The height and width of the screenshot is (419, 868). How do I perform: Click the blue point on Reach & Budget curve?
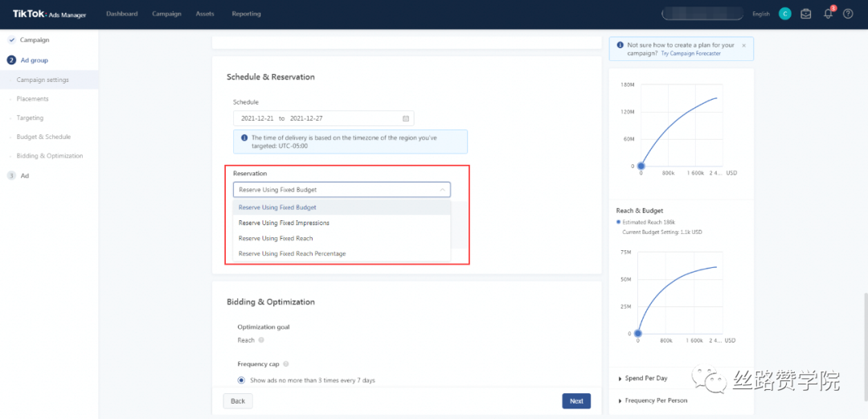[x=638, y=333]
